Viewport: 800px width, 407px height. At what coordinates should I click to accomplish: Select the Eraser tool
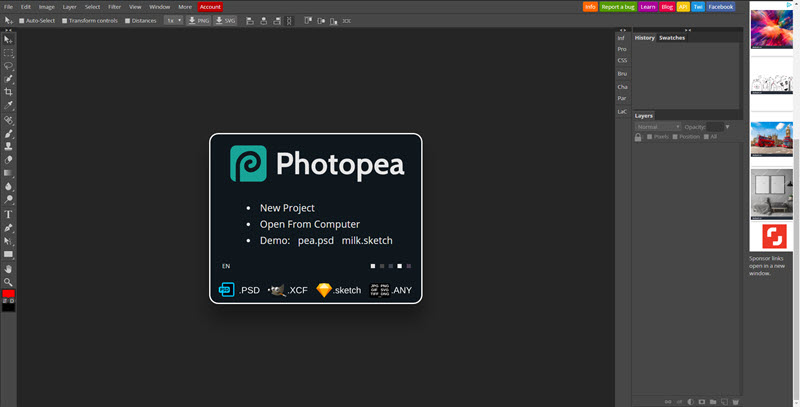[8, 160]
